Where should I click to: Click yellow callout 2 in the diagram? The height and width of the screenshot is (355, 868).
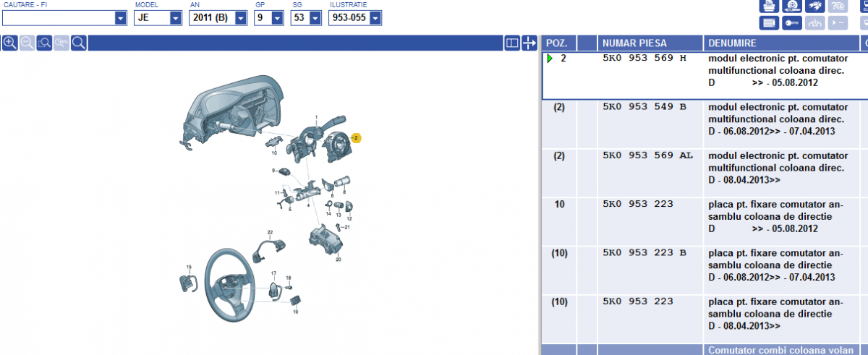(x=356, y=137)
